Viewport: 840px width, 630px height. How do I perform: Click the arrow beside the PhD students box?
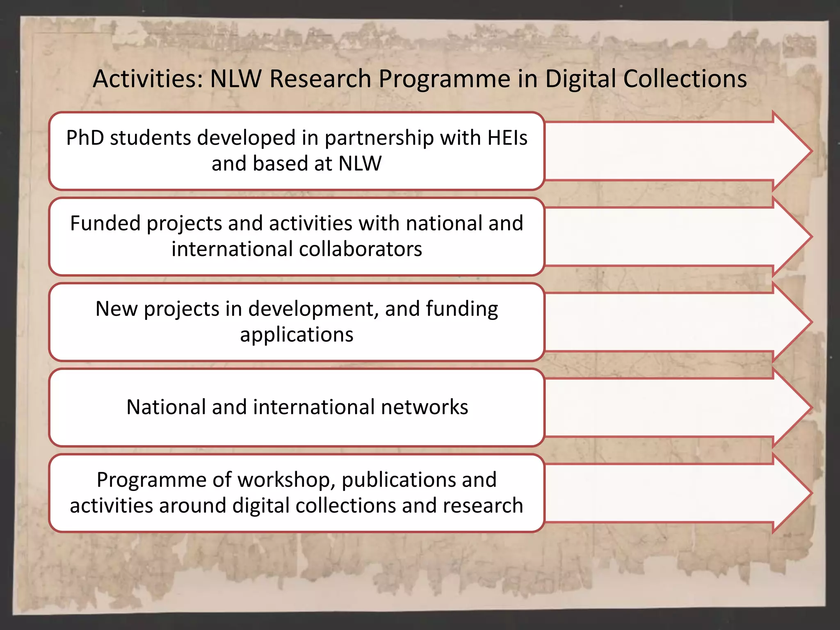(x=679, y=151)
